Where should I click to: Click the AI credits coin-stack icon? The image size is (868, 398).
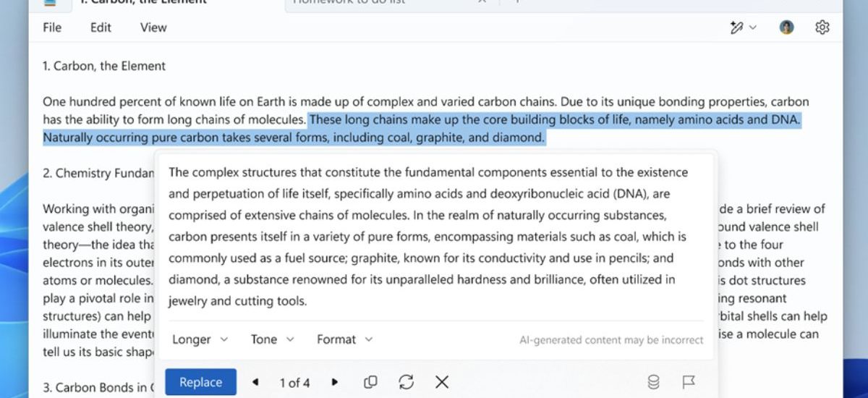[x=653, y=382]
